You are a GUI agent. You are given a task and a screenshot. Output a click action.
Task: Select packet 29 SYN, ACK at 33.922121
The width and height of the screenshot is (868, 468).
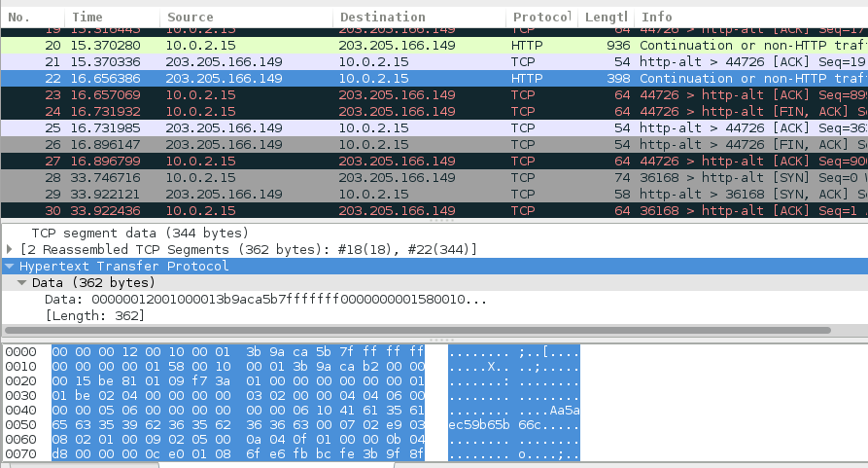pos(434,195)
